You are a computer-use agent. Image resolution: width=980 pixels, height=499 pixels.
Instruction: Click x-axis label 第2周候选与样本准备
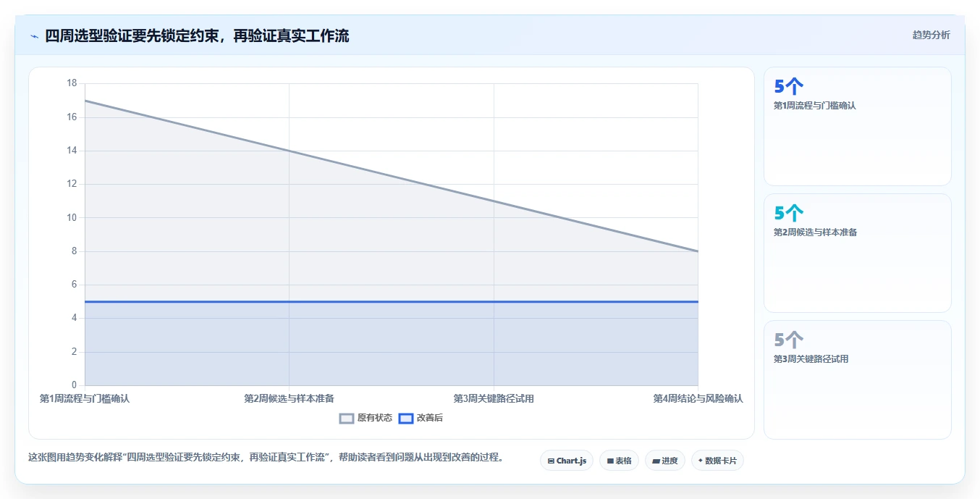tap(289, 398)
